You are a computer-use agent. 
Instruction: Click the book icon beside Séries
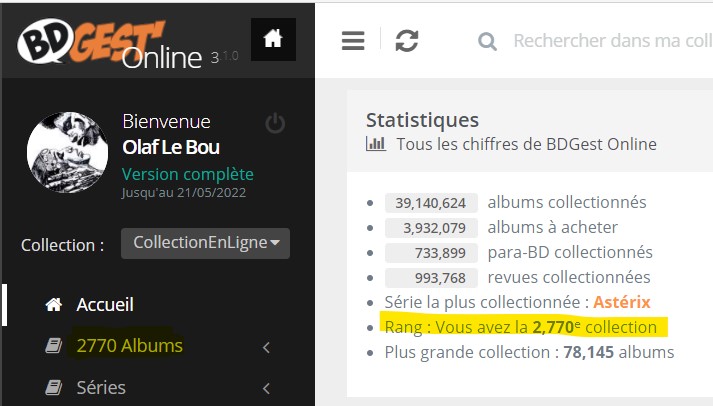tap(54, 387)
